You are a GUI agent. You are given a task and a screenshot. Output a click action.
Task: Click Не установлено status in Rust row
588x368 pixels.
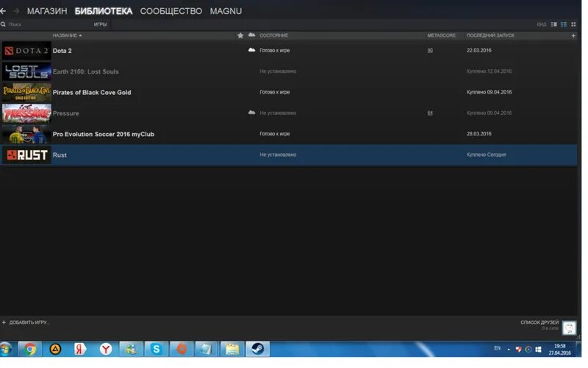278,155
